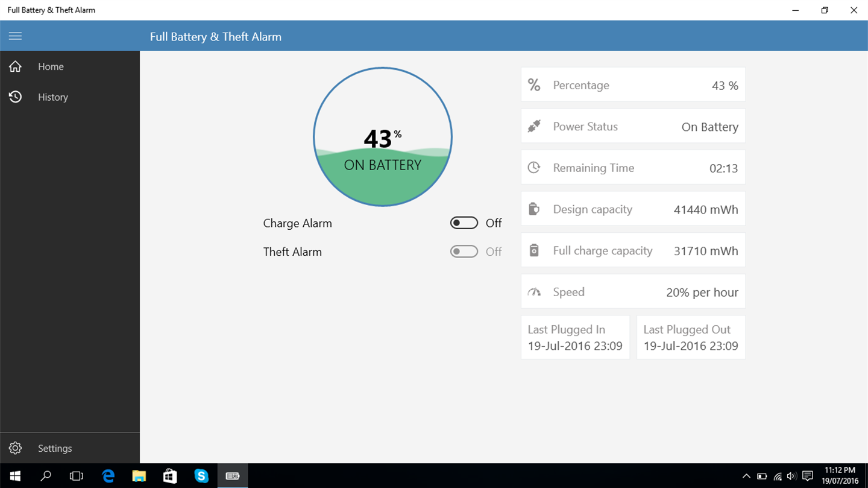Viewport: 868px width, 488px height.
Task: Click the Home house icon
Action: [x=15, y=66]
